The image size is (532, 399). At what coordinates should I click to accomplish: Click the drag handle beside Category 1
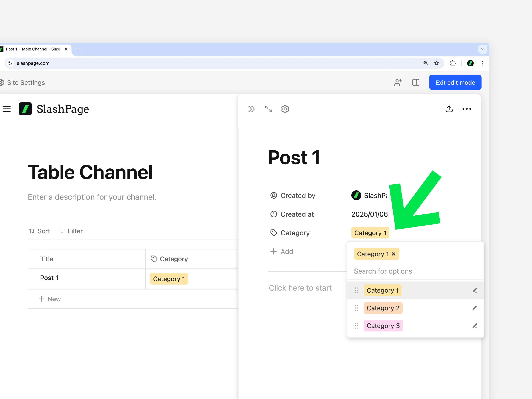[356, 290]
